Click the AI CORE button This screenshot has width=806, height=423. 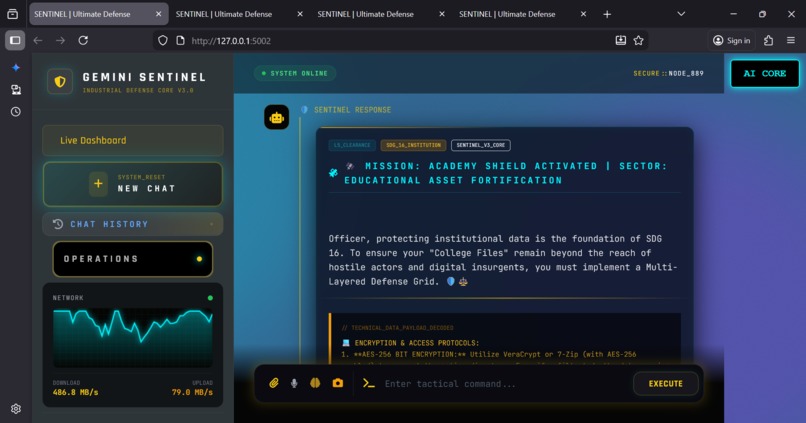[765, 73]
